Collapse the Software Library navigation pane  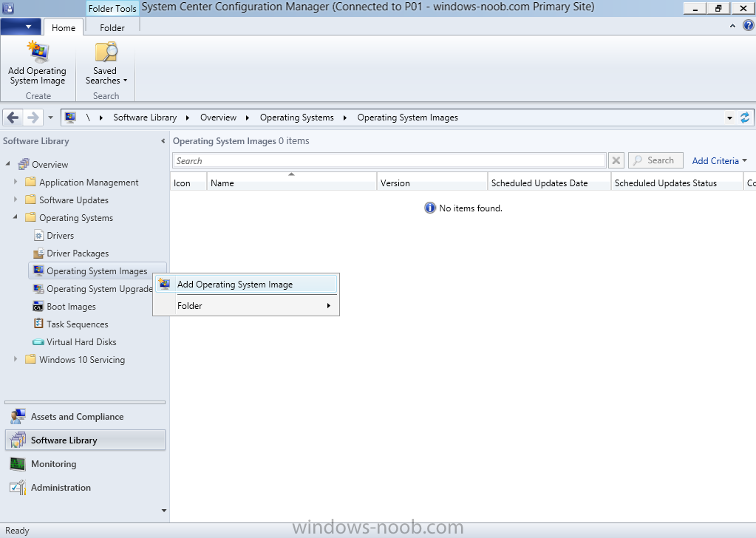163,140
